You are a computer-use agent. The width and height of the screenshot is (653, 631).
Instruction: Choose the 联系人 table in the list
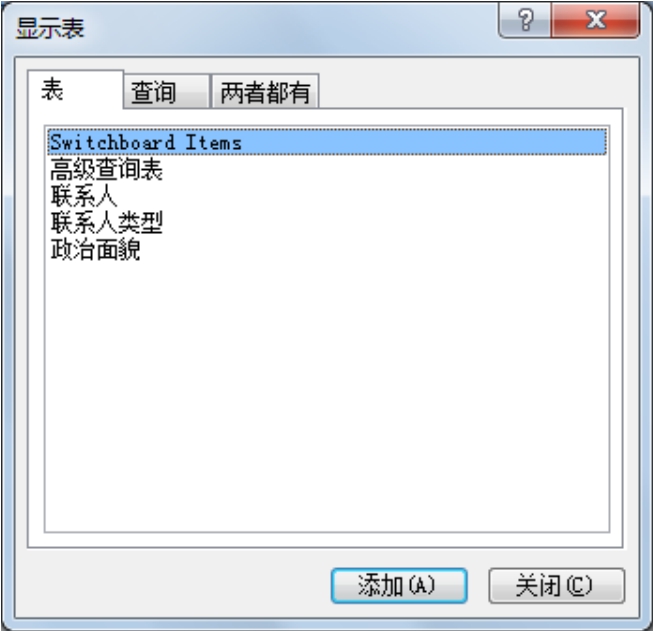point(327,196)
